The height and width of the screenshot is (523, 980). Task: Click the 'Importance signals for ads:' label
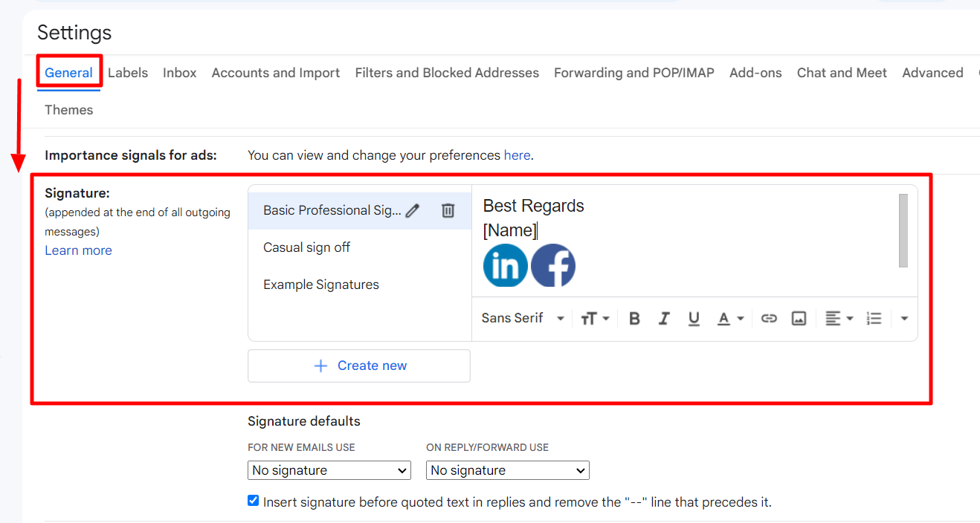[131, 155]
